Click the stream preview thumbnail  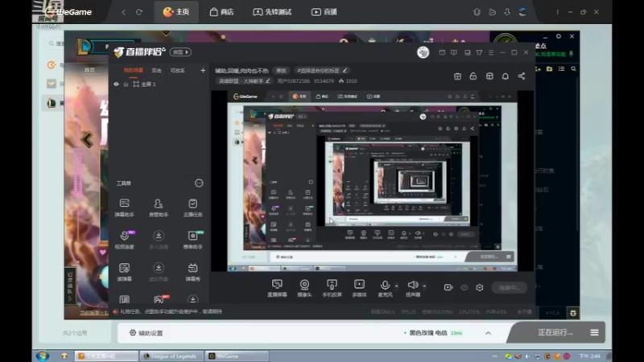(x=372, y=181)
